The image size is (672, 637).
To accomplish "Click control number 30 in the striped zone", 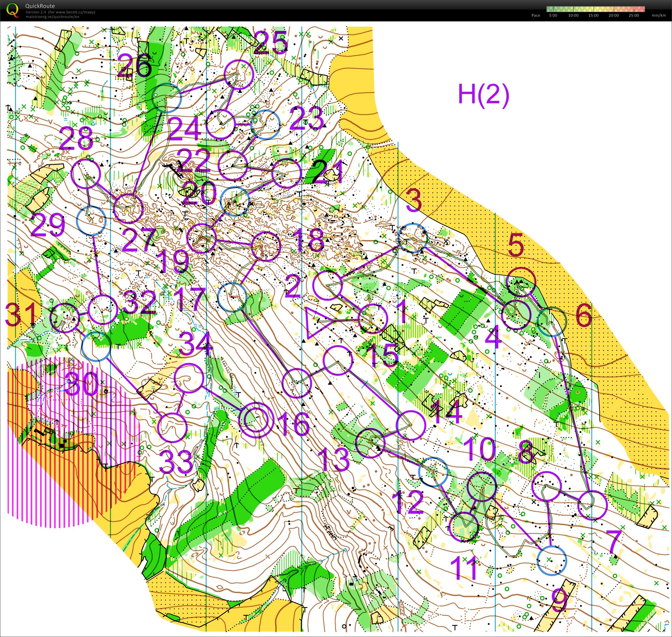I will tap(81, 384).
